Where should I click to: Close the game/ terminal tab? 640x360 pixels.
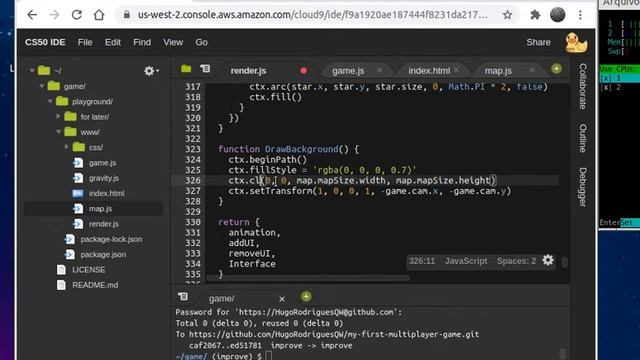(x=282, y=299)
